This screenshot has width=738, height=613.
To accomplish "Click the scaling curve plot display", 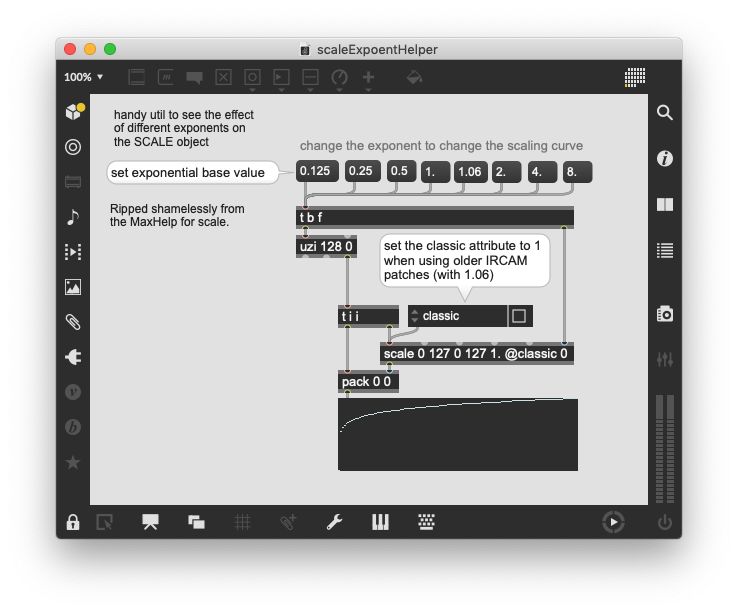I will point(458,434).
